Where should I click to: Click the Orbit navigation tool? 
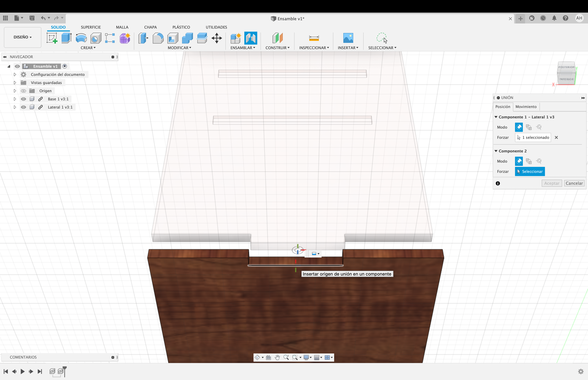[257, 357]
